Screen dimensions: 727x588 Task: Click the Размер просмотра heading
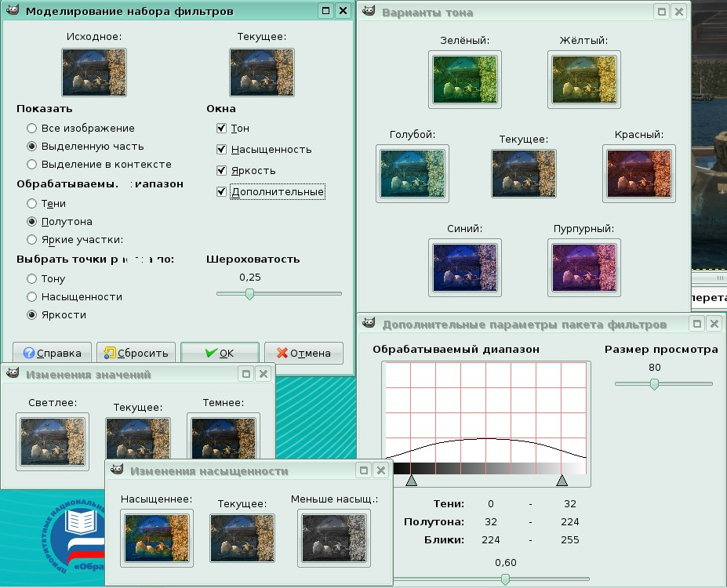click(661, 350)
